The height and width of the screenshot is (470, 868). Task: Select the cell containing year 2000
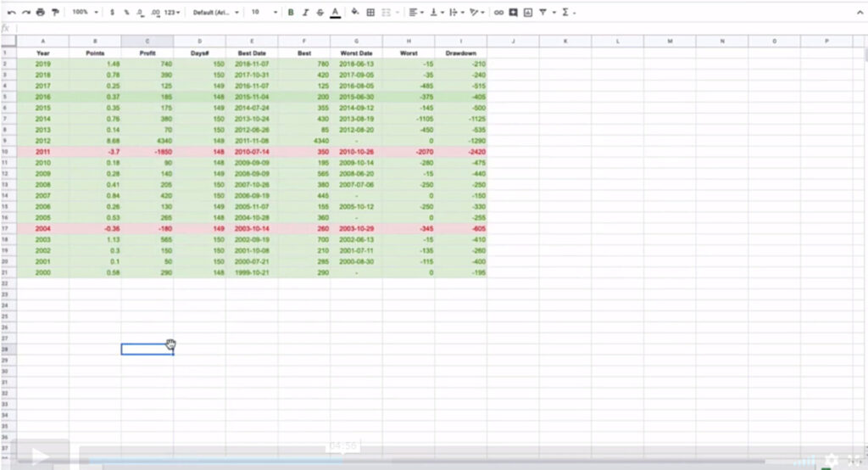point(42,272)
